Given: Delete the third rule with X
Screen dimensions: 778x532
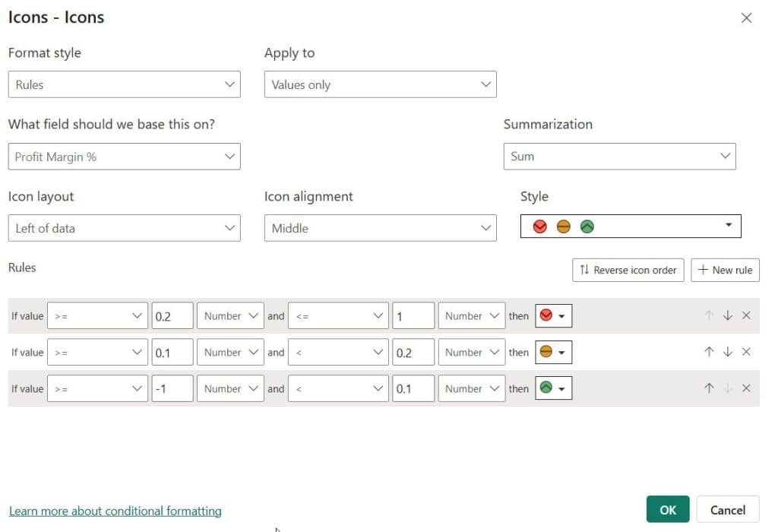Looking at the screenshot, I should pyautogui.click(x=746, y=388).
